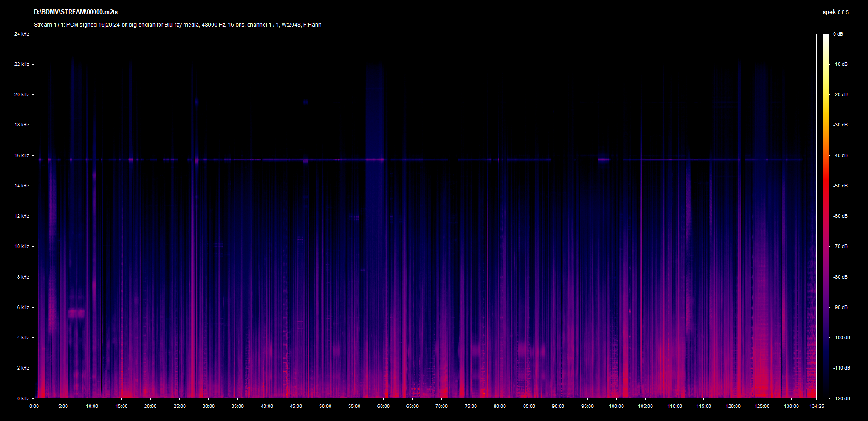The height and width of the screenshot is (421, 868).
Task: Click the spek 0.8.5 version label
Action: coord(835,12)
